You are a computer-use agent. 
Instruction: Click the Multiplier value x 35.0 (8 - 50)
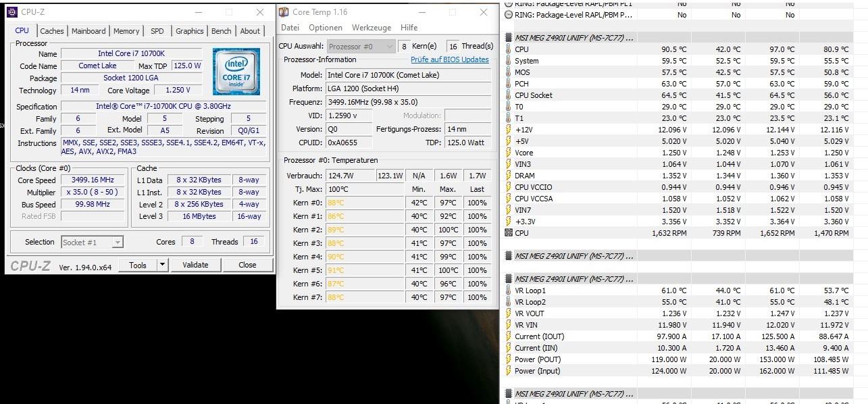(x=93, y=192)
